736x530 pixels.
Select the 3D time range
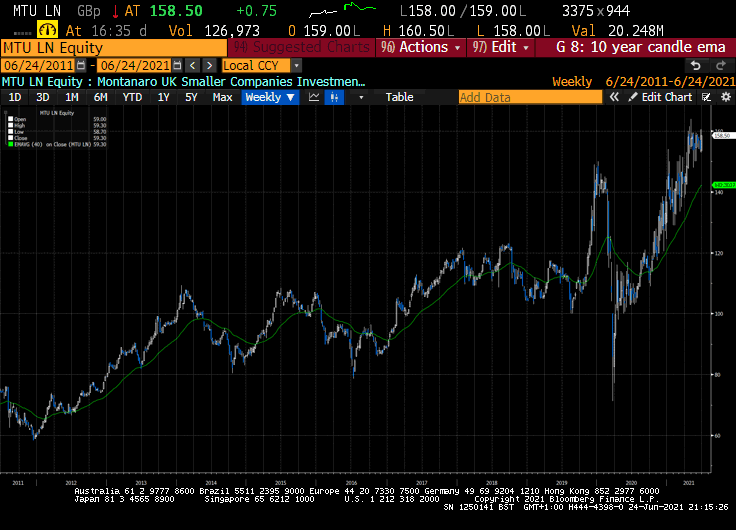coord(43,97)
